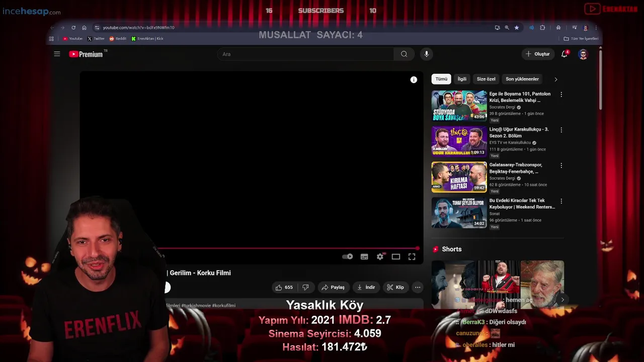
Task: Open the #korkufilmi hashtag link
Action: (x=223, y=306)
